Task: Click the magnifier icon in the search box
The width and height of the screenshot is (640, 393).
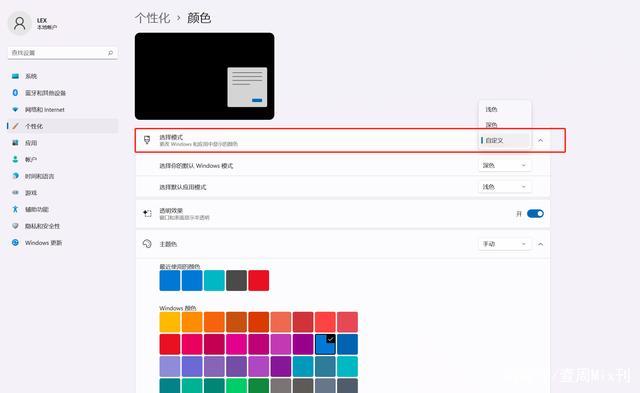Action: [110, 53]
